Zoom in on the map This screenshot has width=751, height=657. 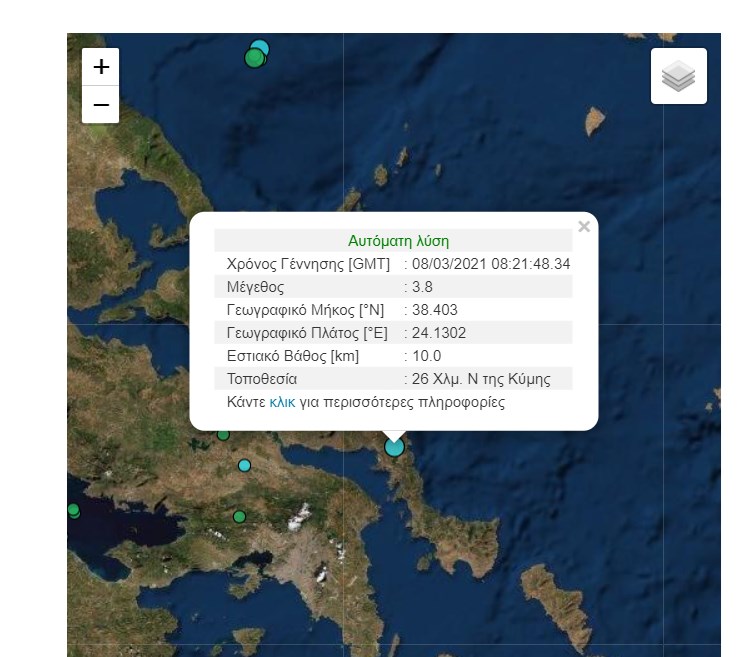[x=101, y=67]
